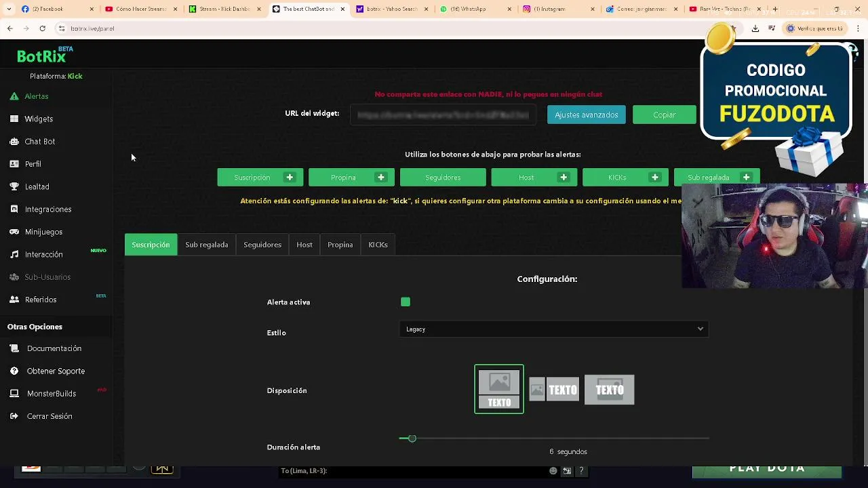Open the Integraciones menu link
868x488 pixels.
pyautogui.click(x=48, y=209)
